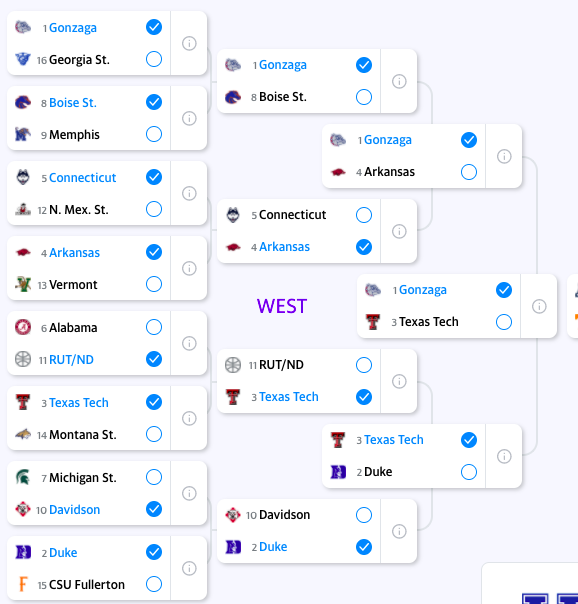578x604 pixels.
Task: Click Montana St. team name
Action: [x=83, y=435]
